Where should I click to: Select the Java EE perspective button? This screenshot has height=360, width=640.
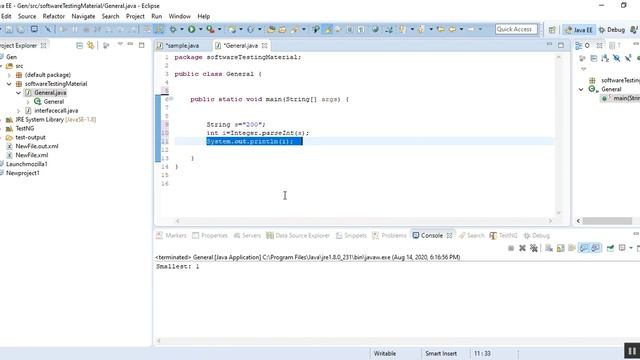coord(579,30)
